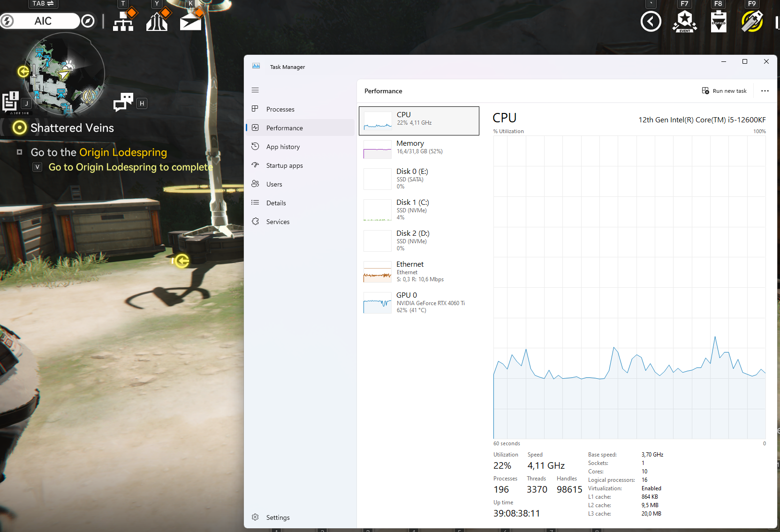Select the Ethernet performance entry
The height and width of the screenshot is (532, 780).
click(419, 272)
